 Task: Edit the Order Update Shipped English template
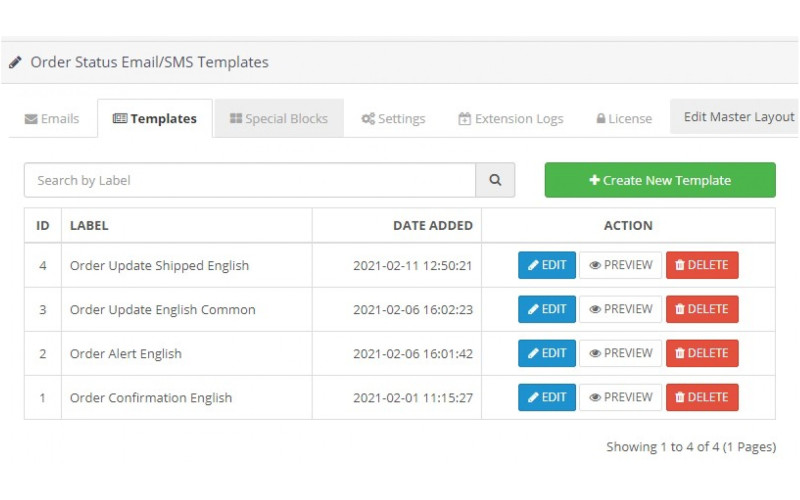coord(547,265)
